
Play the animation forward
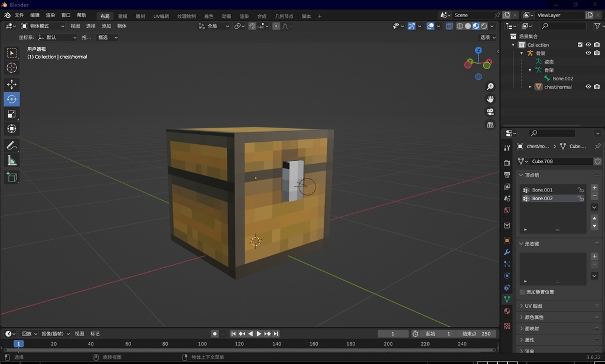[x=259, y=333]
